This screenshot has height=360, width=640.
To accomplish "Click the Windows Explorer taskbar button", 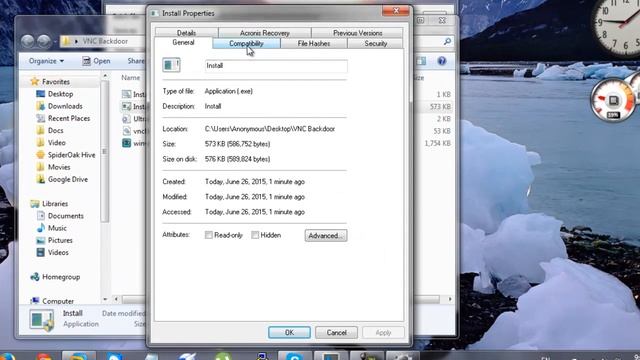I will coord(78,356).
